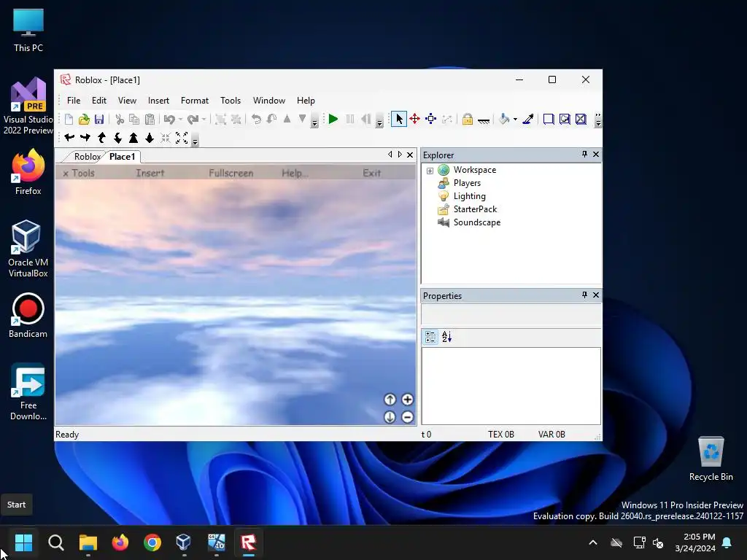The height and width of the screenshot is (560, 747).
Task: Select the red Move drag tool
Action: click(415, 119)
